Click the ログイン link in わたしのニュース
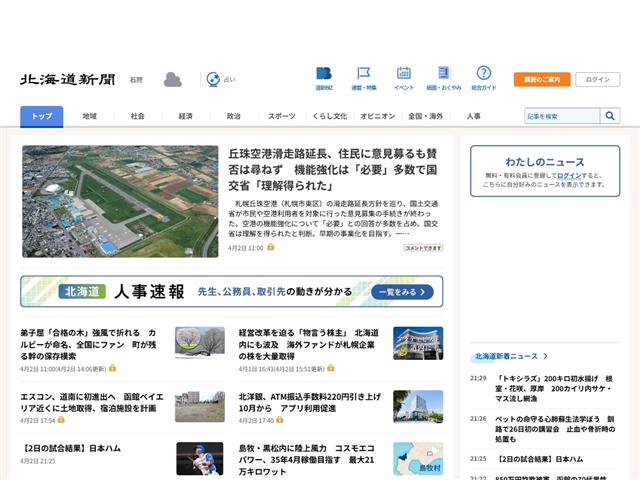Screen dimensions: 640x480 tap(569, 176)
